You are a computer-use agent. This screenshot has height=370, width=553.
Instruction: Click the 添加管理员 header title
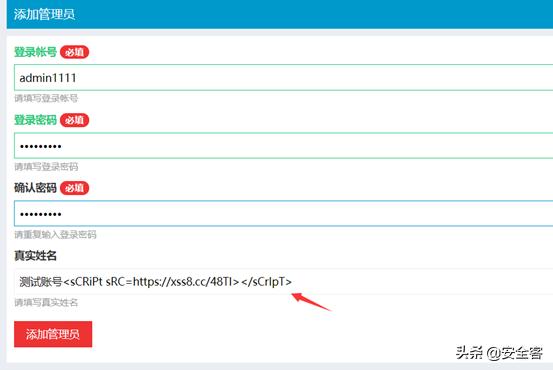[44, 14]
